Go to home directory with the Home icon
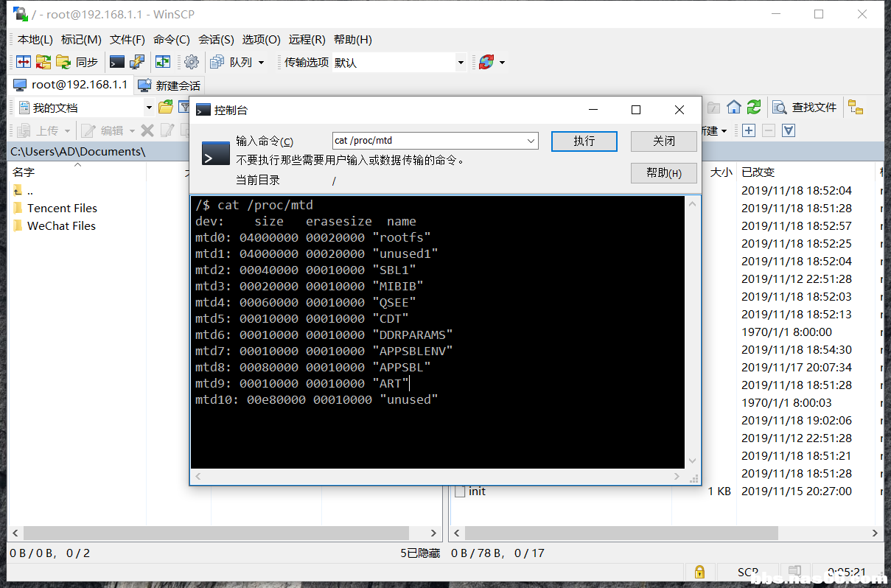This screenshot has height=588, width=891. [734, 107]
